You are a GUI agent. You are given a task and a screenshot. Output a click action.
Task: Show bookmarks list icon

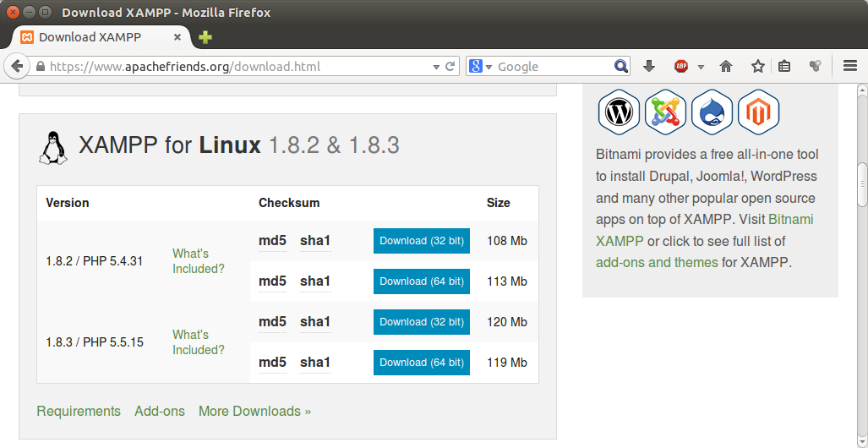(784, 66)
